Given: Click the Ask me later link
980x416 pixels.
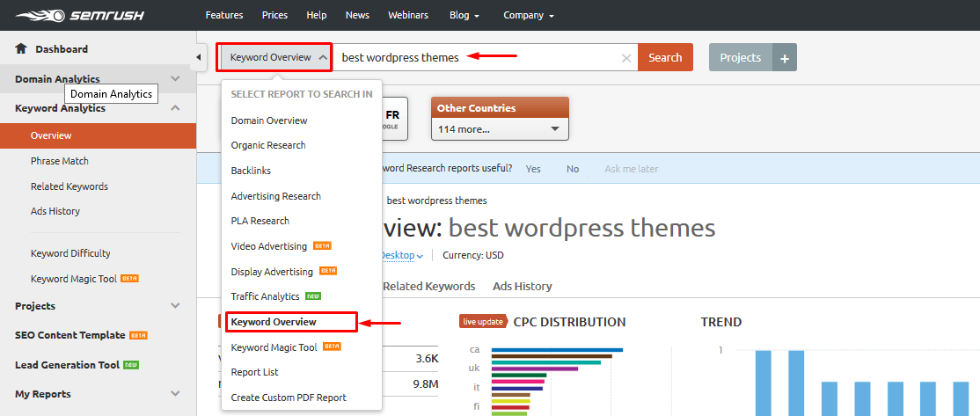Looking at the screenshot, I should (632, 169).
